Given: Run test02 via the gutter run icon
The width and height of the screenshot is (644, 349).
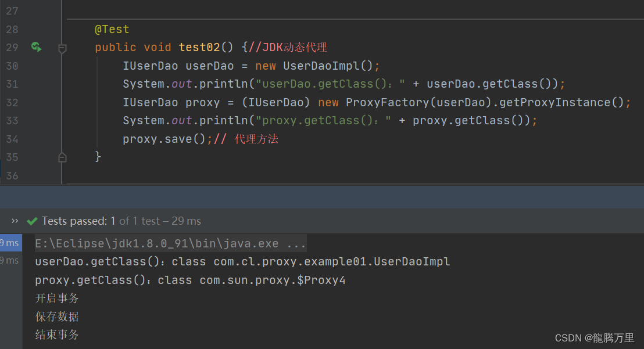Looking at the screenshot, I should pos(36,47).
